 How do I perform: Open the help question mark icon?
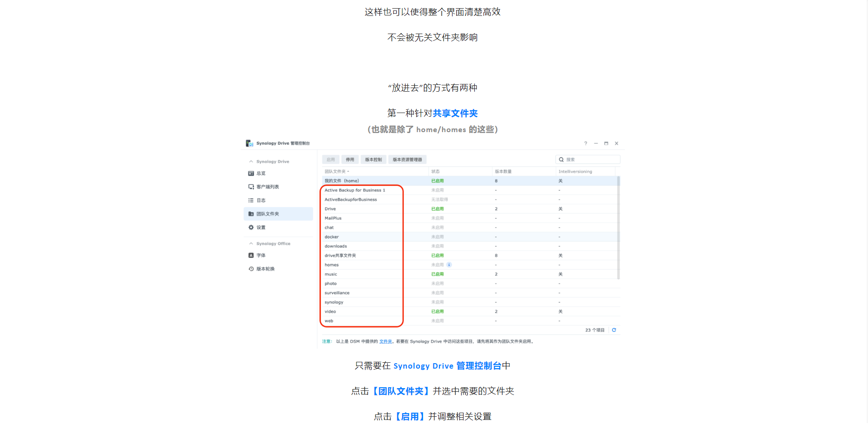pyautogui.click(x=585, y=143)
